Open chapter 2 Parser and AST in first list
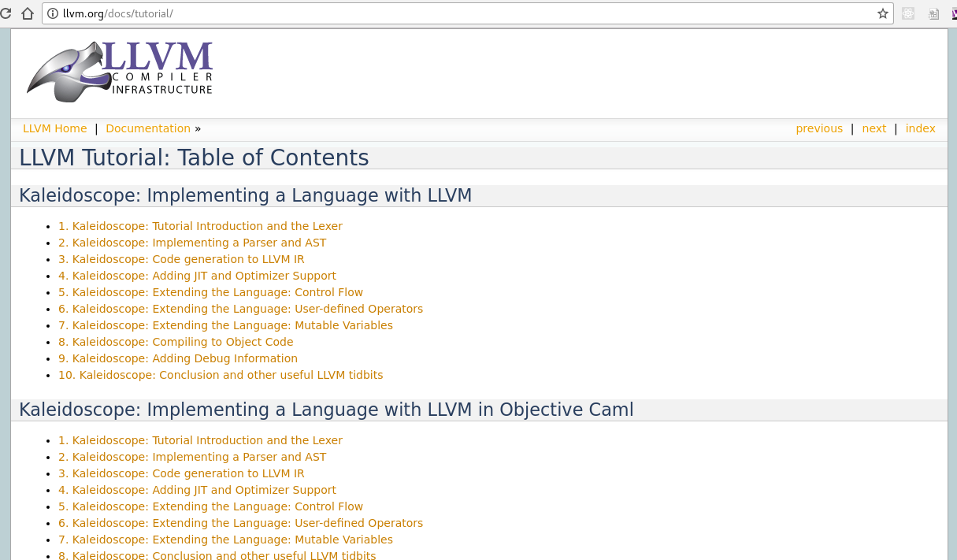957x560 pixels. pos(192,243)
